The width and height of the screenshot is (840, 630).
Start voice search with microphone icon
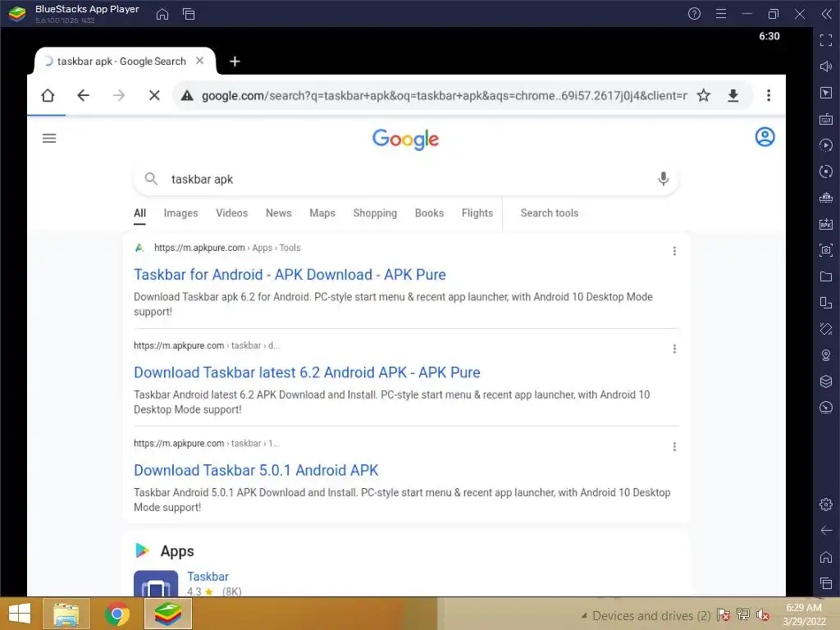[x=663, y=178]
